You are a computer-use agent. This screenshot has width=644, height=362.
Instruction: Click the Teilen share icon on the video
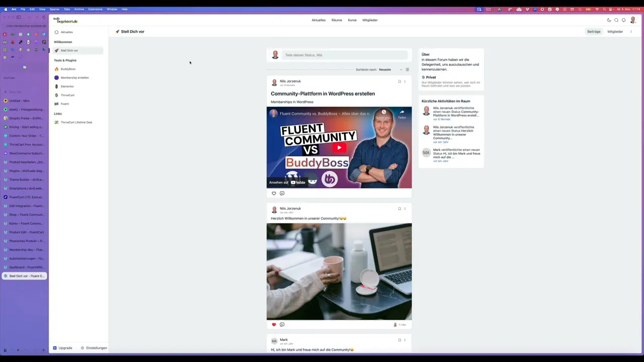click(x=401, y=114)
